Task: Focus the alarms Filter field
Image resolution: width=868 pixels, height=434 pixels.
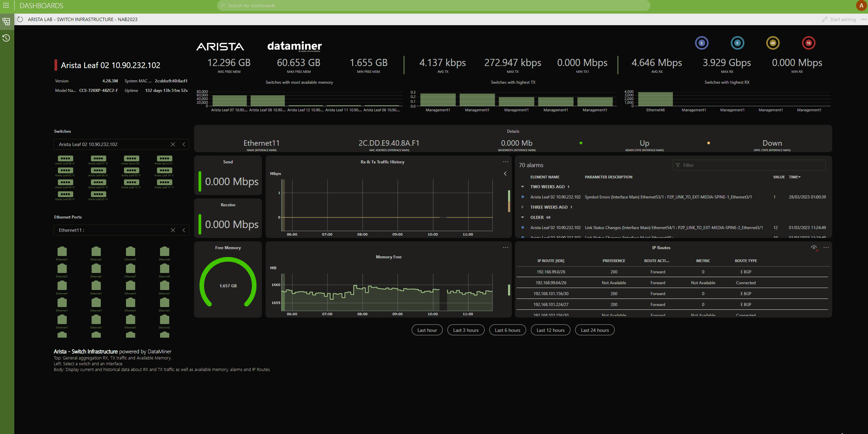Action: [749, 165]
